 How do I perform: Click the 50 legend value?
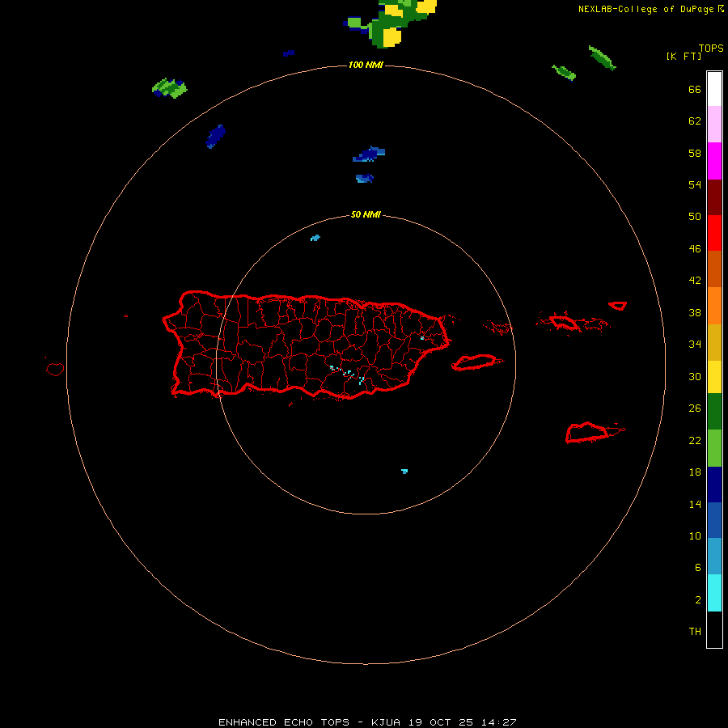point(695,216)
